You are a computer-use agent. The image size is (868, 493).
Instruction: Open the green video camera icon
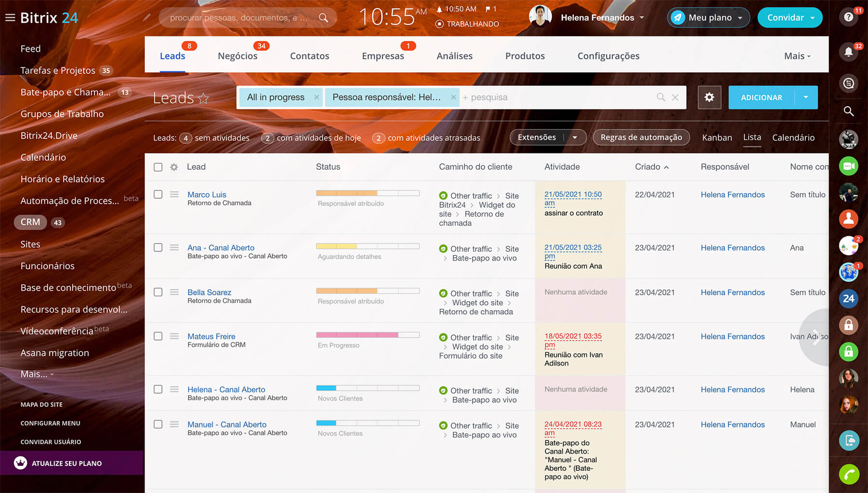pos(848,166)
